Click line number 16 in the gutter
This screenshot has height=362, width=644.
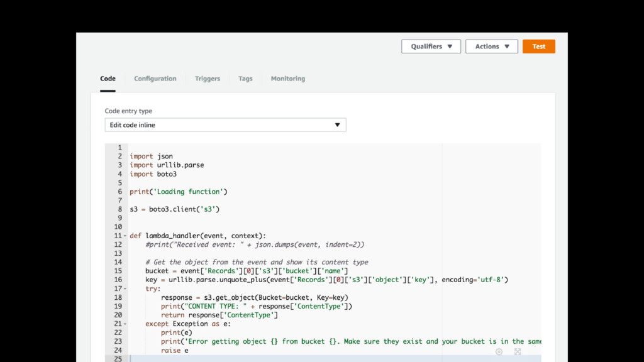[x=118, y=280]
